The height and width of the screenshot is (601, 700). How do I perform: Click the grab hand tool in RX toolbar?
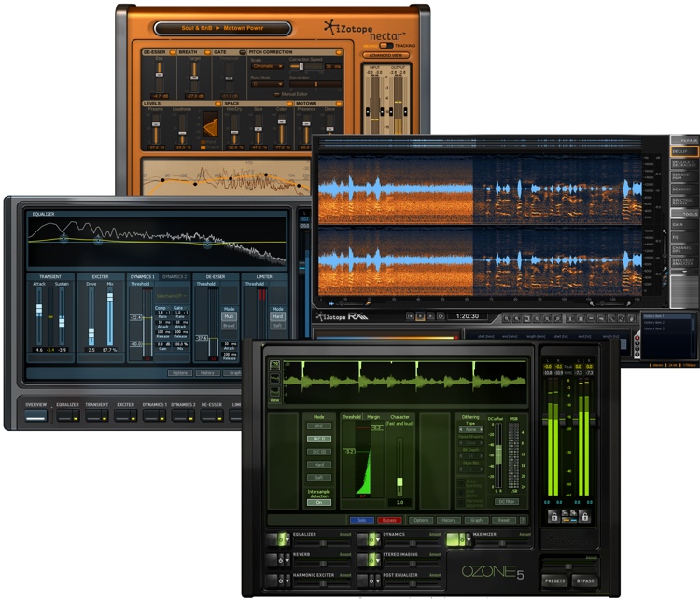pos(631,319)
